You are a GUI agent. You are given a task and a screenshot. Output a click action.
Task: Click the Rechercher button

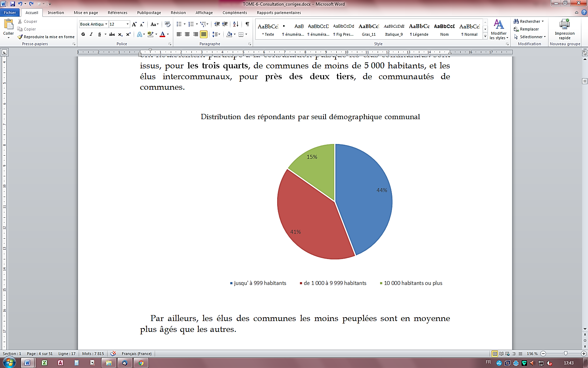point(528,21)
